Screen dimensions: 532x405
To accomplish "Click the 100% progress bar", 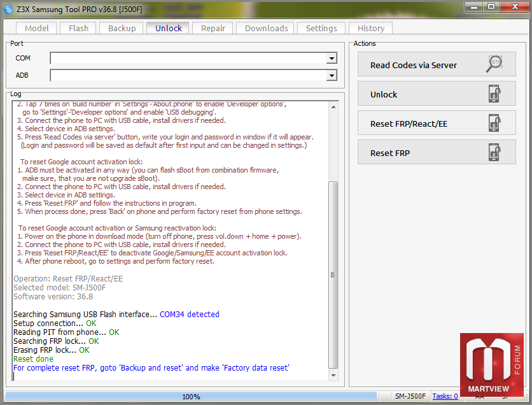I will click(191, 396).
